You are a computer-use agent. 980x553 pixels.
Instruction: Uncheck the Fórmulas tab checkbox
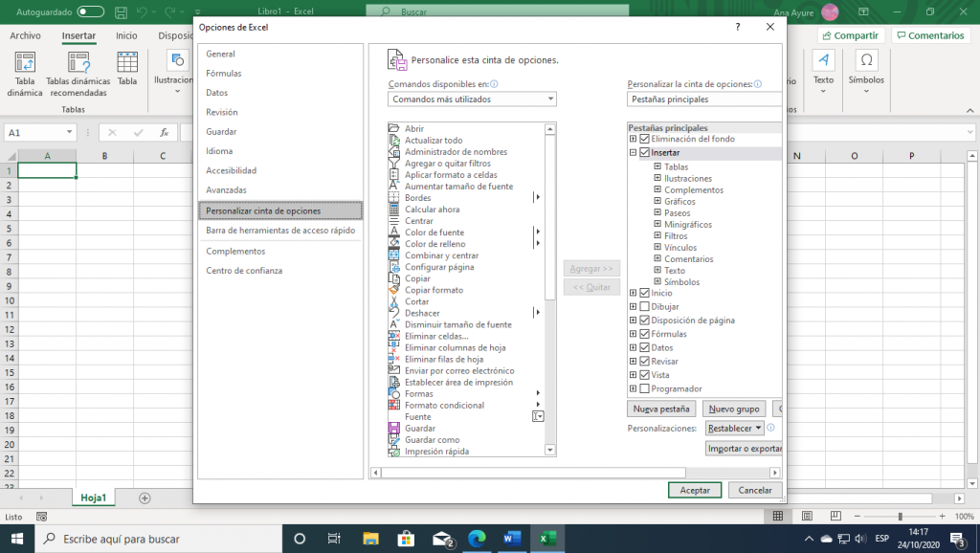pos(644,334)
